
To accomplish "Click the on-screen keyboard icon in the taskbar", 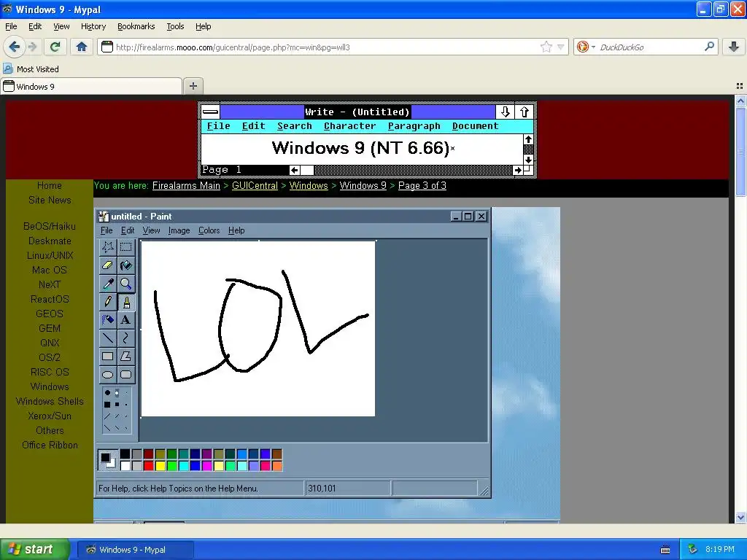I will coord(665,550).
